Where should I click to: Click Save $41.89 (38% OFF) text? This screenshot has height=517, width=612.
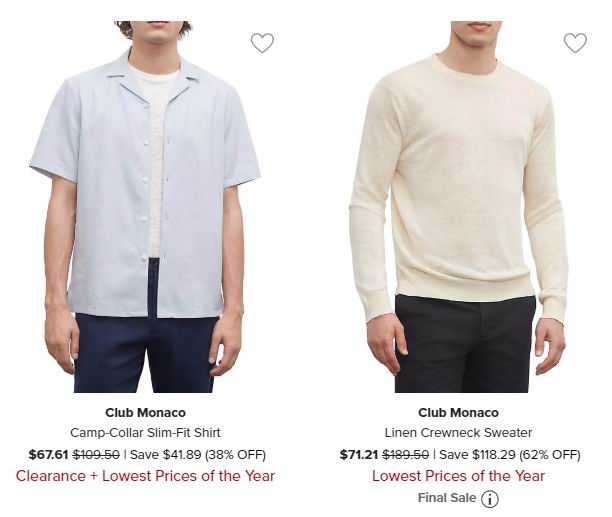click(x=198, y=455)
